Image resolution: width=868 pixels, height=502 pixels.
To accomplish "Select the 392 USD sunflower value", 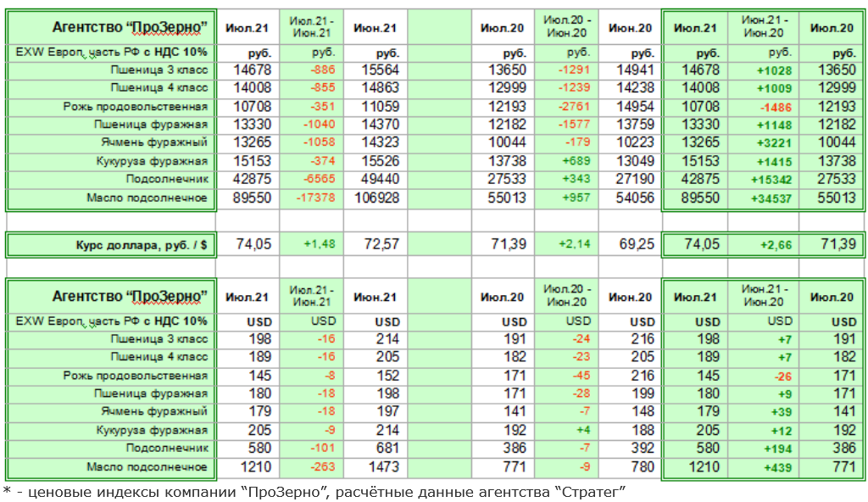I will 643,449.
